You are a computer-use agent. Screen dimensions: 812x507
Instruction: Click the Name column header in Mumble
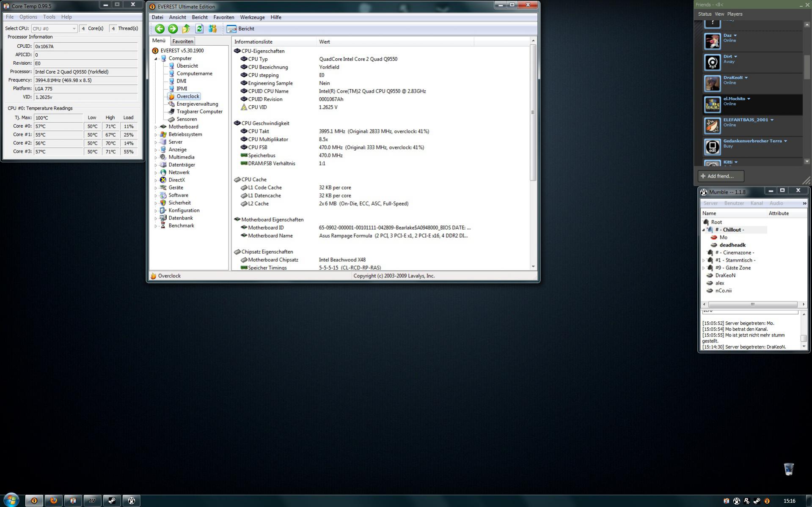[734, 214]
